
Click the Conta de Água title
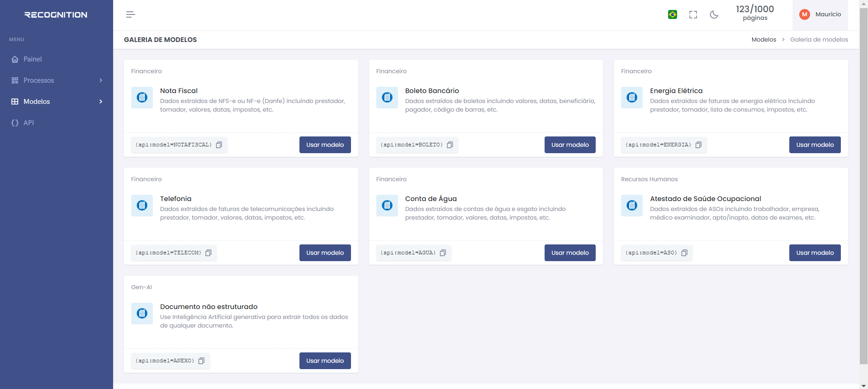431,199
